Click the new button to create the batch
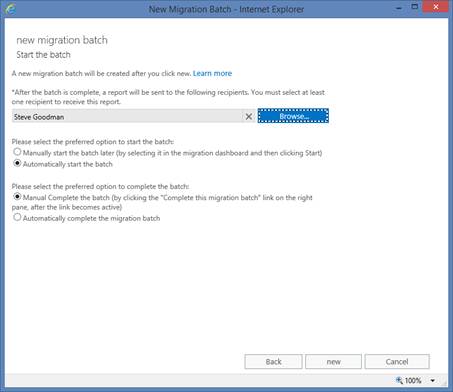Image resolution: width=453 pixels, height=392 pixels. (333, 362)
